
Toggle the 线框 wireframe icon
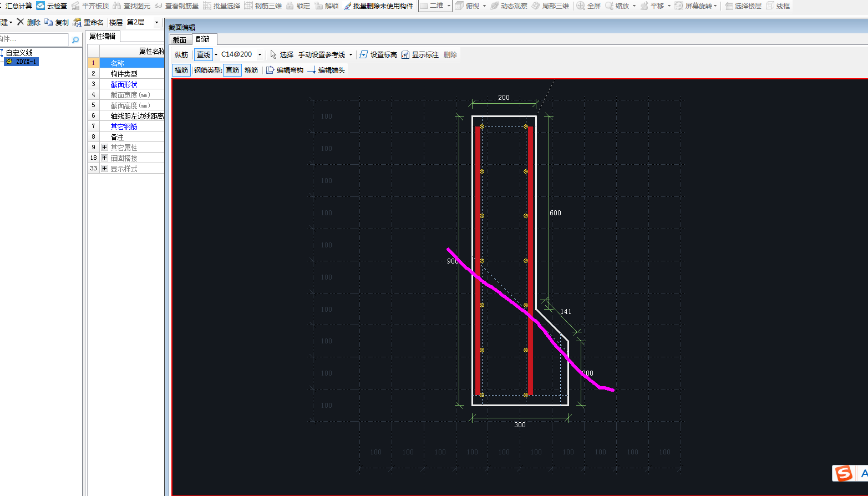(x=770, y=6)
